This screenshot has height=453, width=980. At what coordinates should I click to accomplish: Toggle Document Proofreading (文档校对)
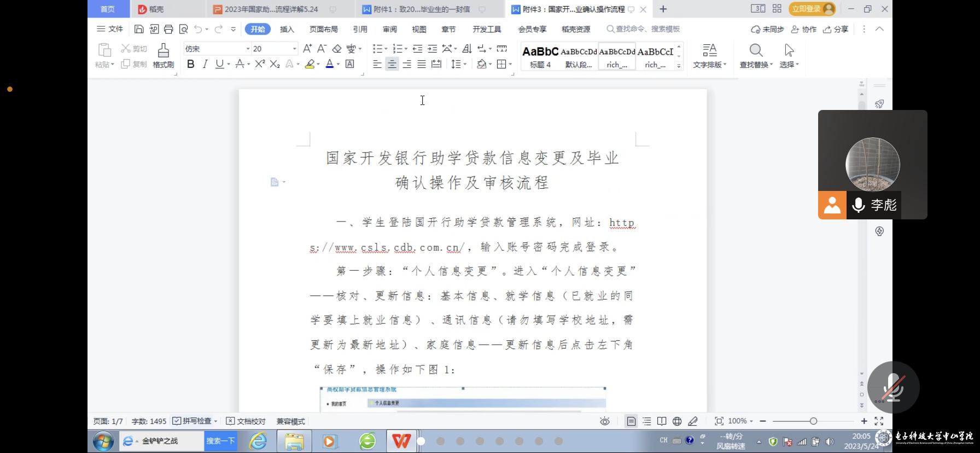246,421
